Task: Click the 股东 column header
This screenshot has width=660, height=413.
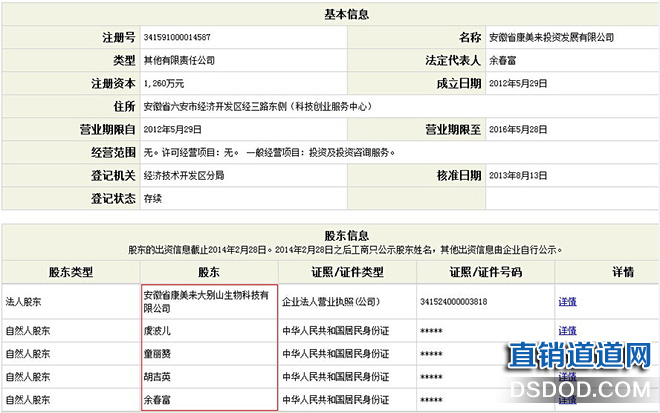Action: [209, 272]
